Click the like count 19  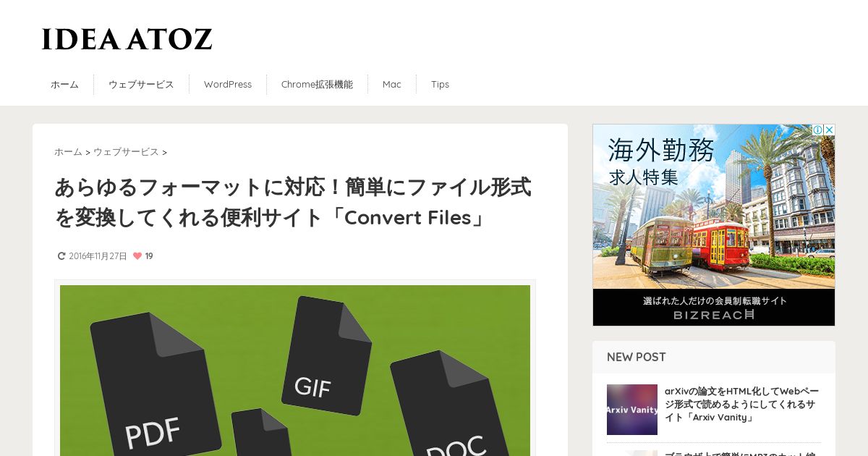pos(149,256)
